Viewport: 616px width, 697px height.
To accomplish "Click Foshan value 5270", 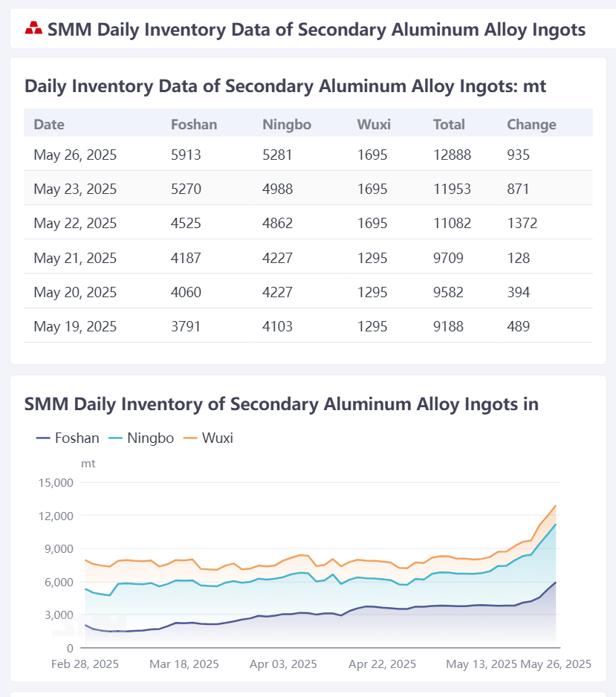I will pyautogui.click(x=186, y=189).
